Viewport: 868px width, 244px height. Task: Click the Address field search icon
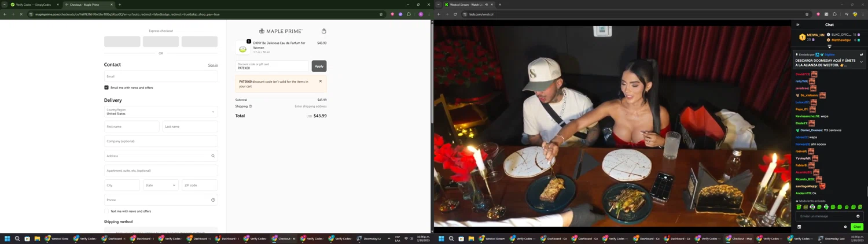213,156
